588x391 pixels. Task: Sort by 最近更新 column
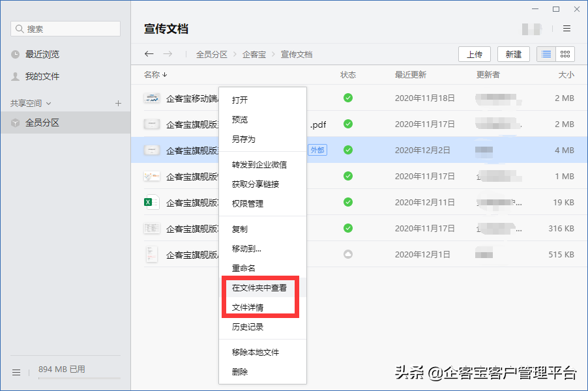point(410,74)
